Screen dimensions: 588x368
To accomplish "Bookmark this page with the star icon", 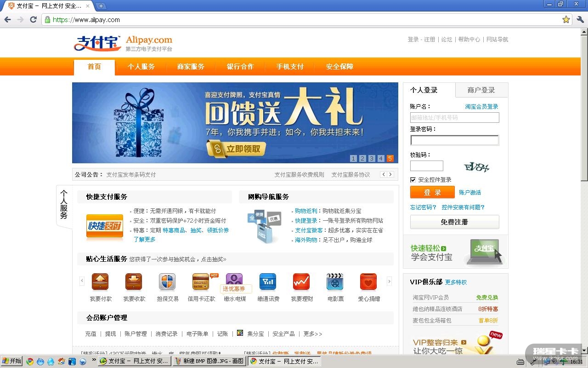I will click(566, 19).
